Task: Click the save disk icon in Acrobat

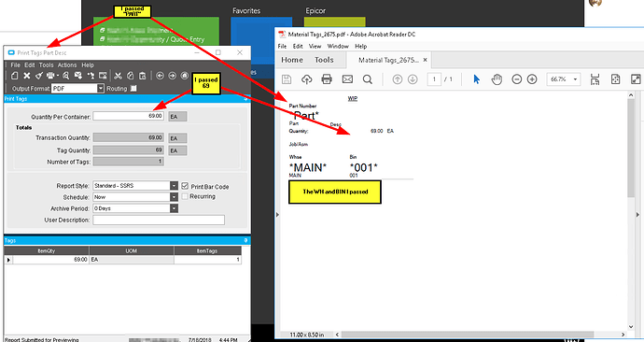Action: (x=287, y=79)
